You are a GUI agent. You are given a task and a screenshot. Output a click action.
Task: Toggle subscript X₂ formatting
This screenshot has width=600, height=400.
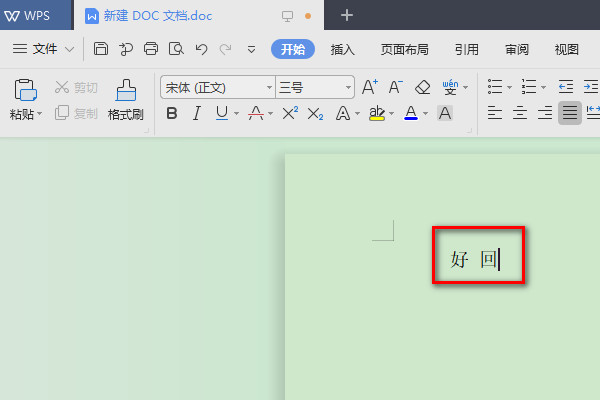tap(315, 114)
